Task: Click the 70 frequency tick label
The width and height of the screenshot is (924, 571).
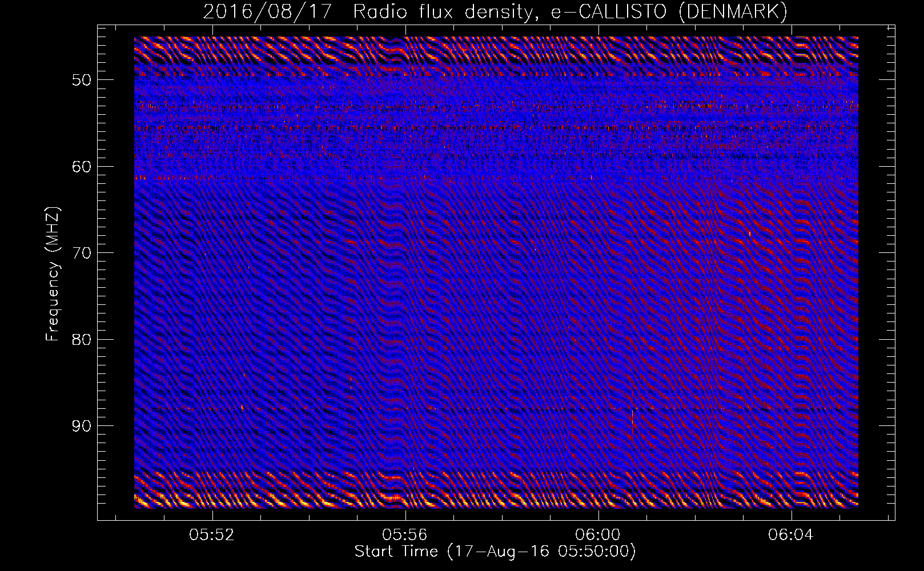Action: point(82,253)
